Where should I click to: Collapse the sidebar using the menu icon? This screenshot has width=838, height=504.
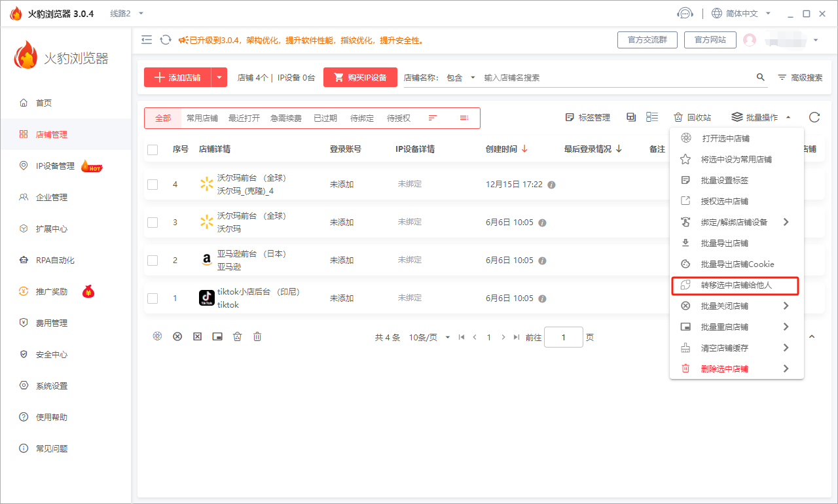point(147,40)
